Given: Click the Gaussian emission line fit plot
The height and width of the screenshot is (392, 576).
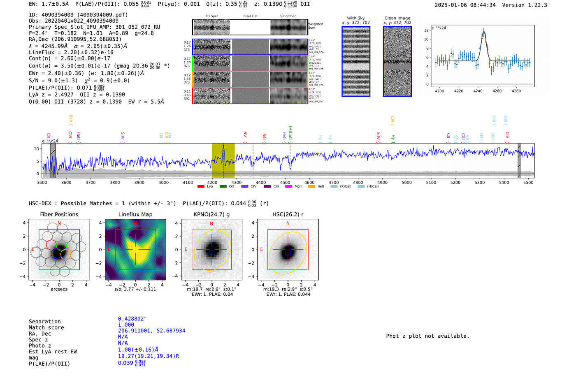Looking at the screenshot, I should 483,56.
